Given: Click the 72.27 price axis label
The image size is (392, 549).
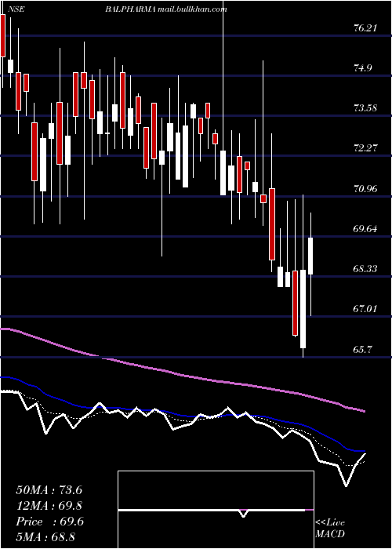Looking at the screenshot, I should pos(365,147).
